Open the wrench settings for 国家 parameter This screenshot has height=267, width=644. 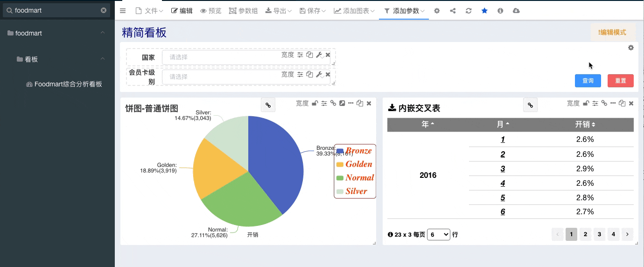(x=319, y=55)
